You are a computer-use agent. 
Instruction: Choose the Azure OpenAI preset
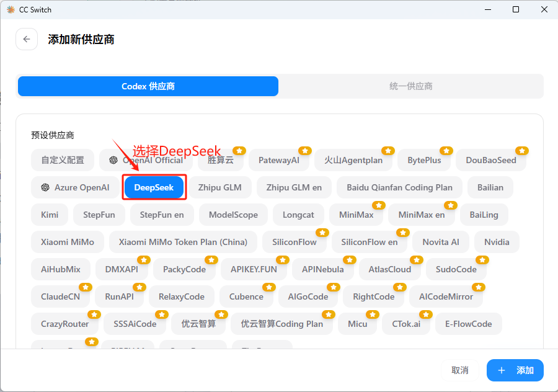click(76, 187)
